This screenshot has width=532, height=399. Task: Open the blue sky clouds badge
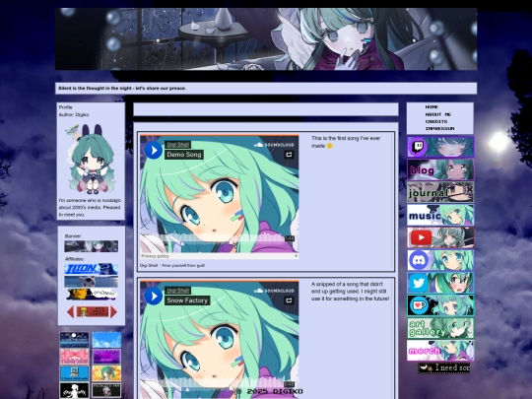pyautogui.click(x=106, y=340)
